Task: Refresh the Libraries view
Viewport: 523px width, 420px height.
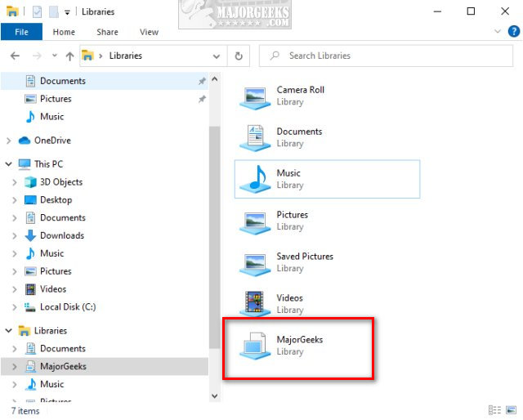Action: [239, 56]
